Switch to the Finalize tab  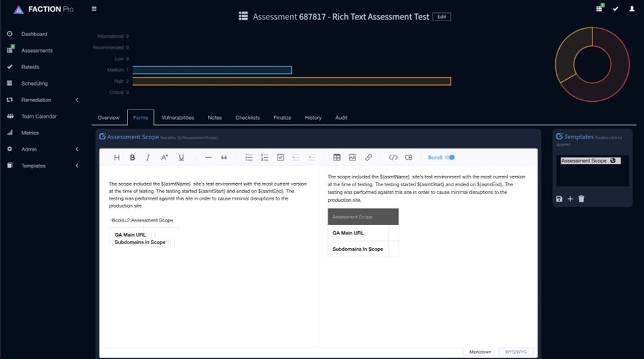click(282, 117)
